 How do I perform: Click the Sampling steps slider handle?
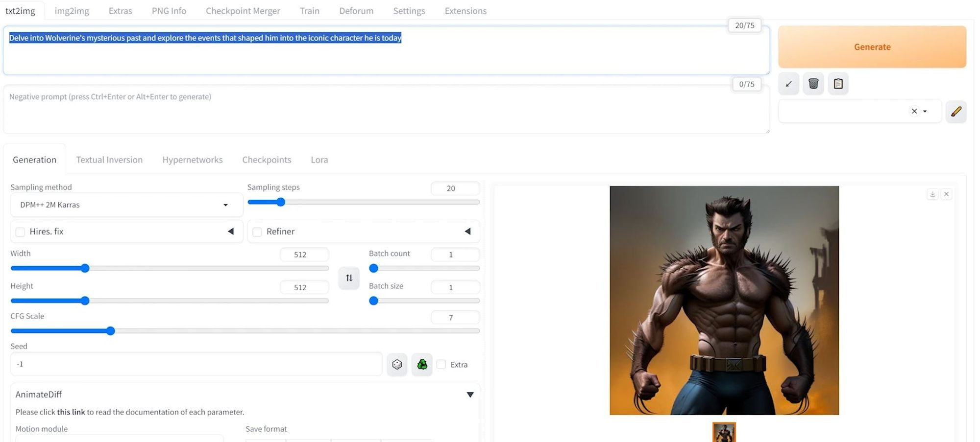click(280, 202)
